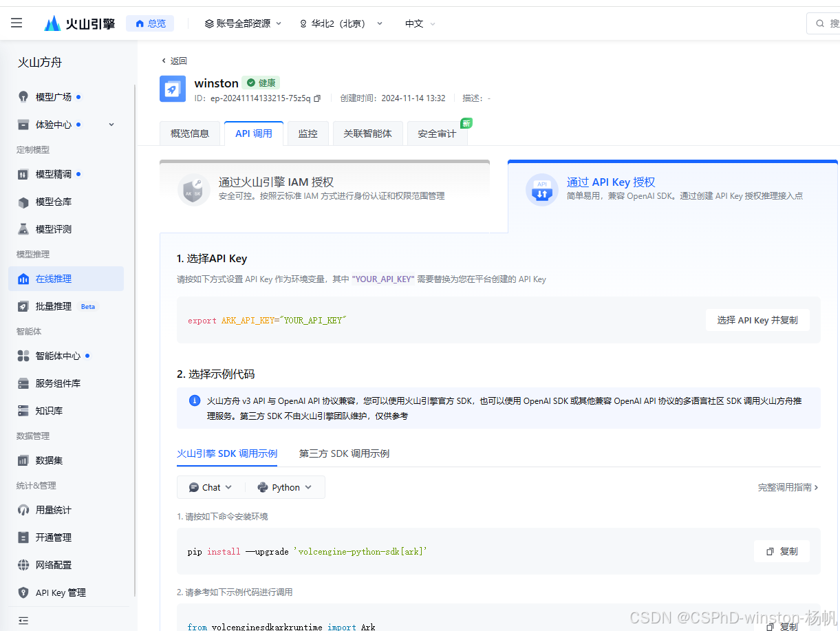Image resolution: width=840 pixels, height=631 pixels.
Task: Switch to the API 调用 tab
Action: [254, 133]
